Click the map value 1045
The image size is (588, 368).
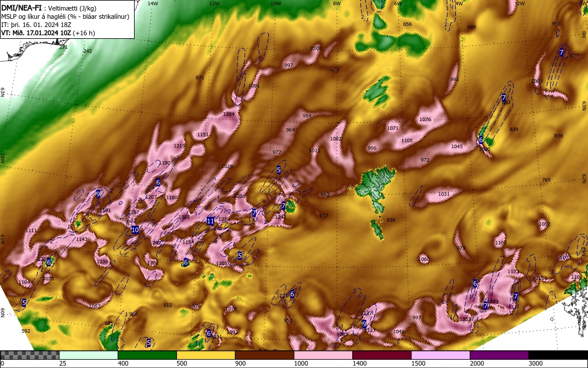[x=457, y=146]
